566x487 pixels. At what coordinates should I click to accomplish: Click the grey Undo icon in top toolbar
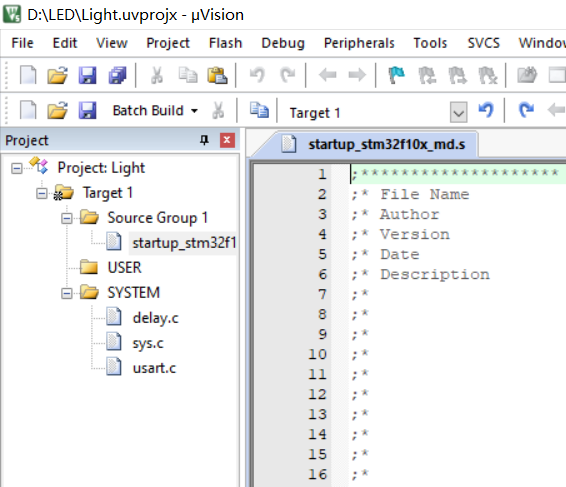point(257,75)
